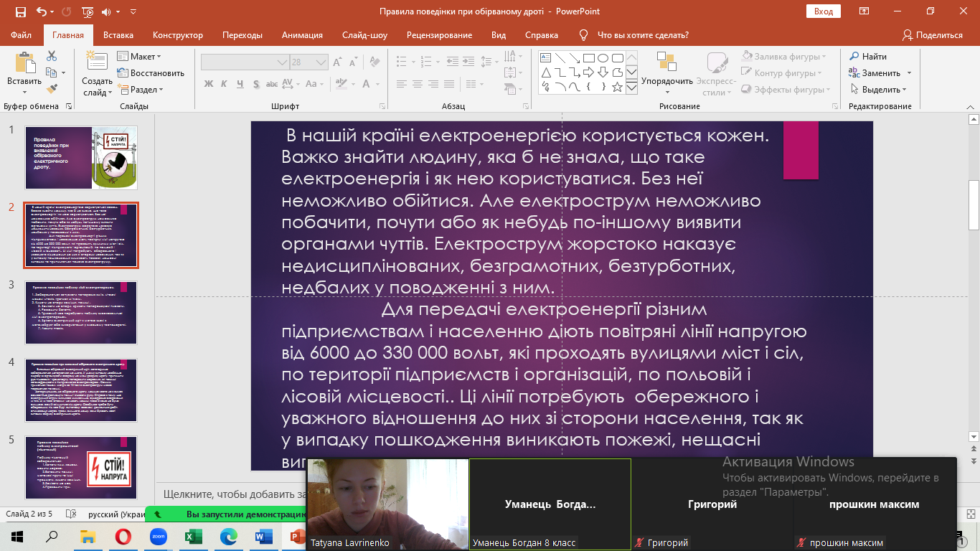Switch to the Конструктор tab
980x551 pixels.
point(178,35)
